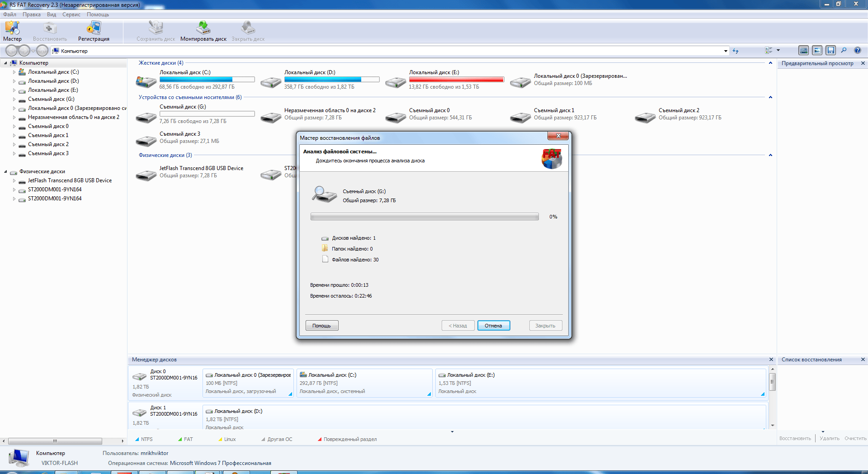Open the magnifier search tool in the toolbar
Viewport: 868px width, 474px height.
pos(844,50)
